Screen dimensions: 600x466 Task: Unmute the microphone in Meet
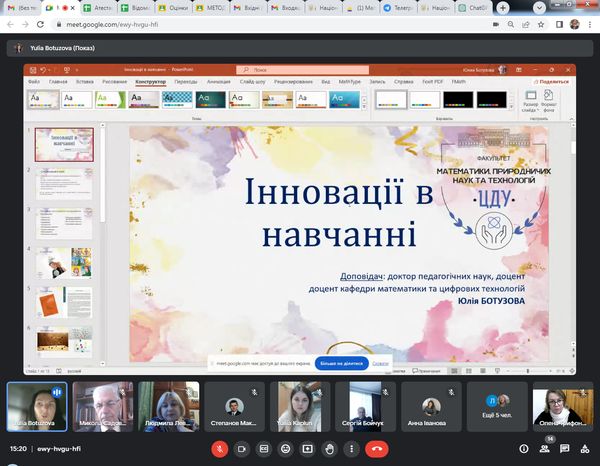(x=219, y=449)
